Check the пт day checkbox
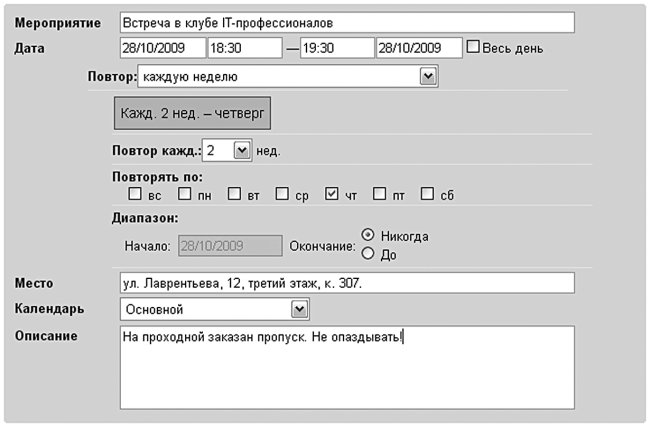 click(x=379, y=194)
